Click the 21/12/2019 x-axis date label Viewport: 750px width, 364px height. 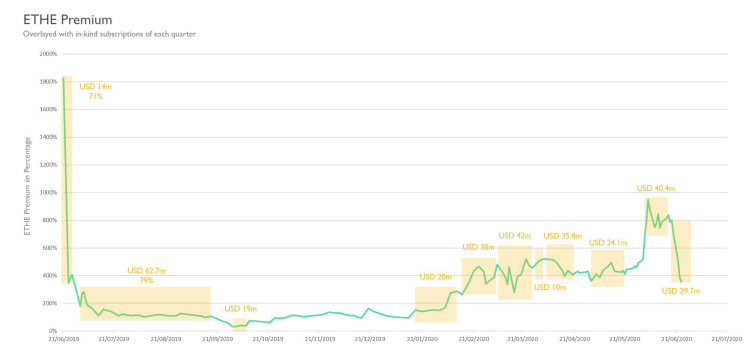[x=370, y=338]
